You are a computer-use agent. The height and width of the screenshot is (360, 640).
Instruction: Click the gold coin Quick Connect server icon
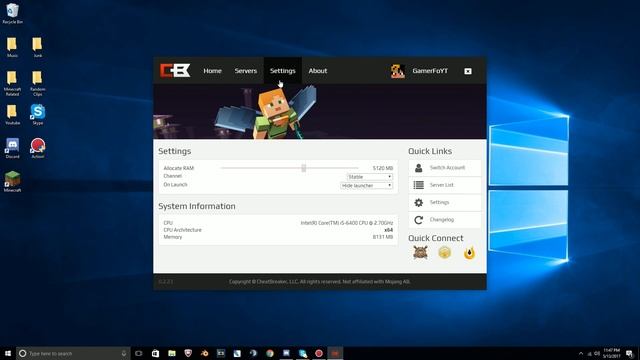(444, 253)
